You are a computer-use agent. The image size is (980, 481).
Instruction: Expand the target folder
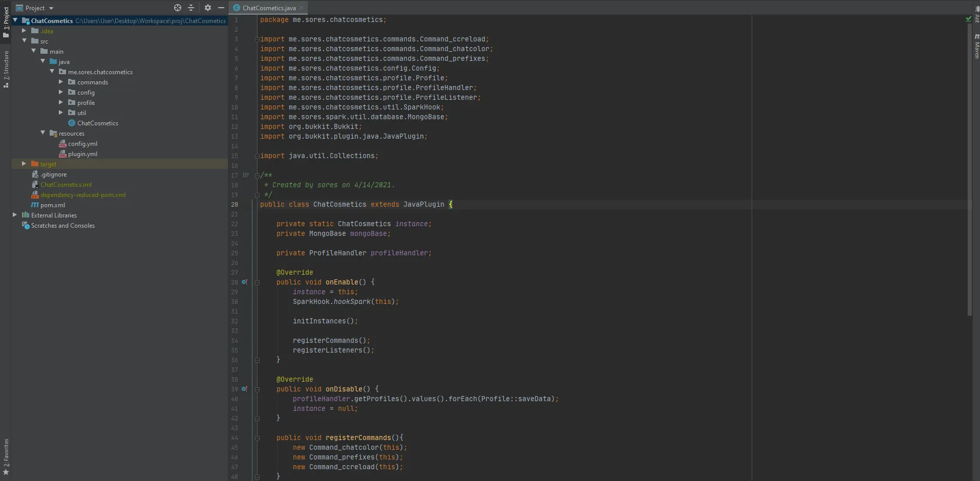tap(24, 164)
